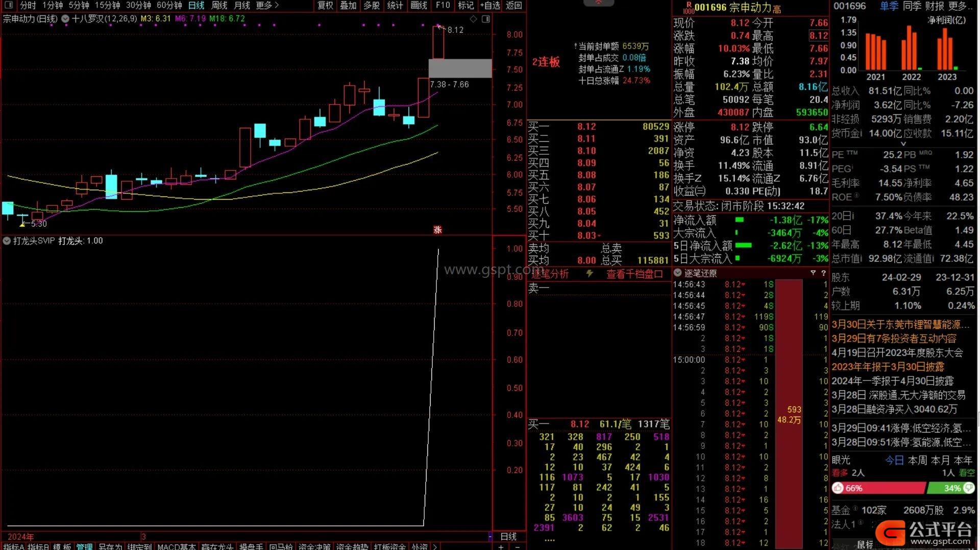Select 本月 in 眼光 sentiment section
Viewport: 980px width, 550px height.
point(940,460)
